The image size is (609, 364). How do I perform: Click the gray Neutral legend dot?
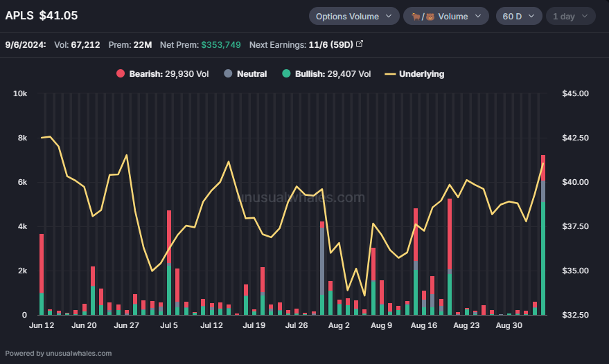click(x=228, y=73)
